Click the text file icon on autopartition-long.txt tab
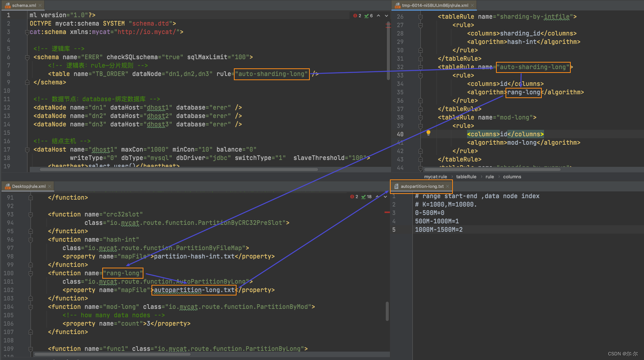This screenshot has height=360, width=644. pos(396,186)
